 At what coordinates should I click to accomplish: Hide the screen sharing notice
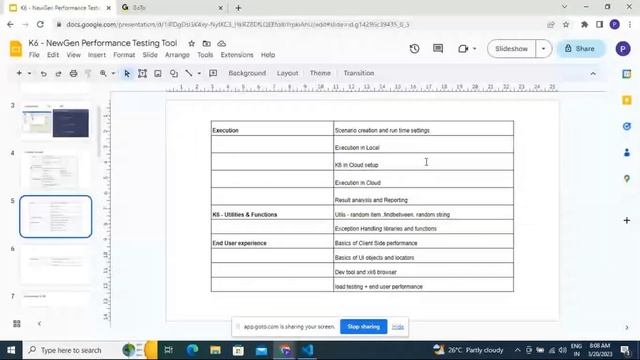pos(398,327)
